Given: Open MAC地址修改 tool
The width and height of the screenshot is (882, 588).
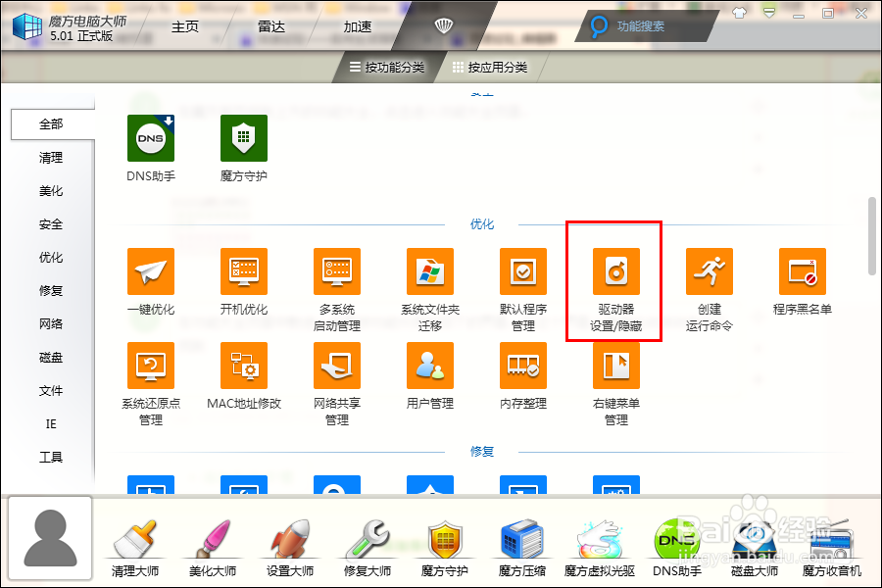Looking at the screenshot, I should [x=244, y=366].
